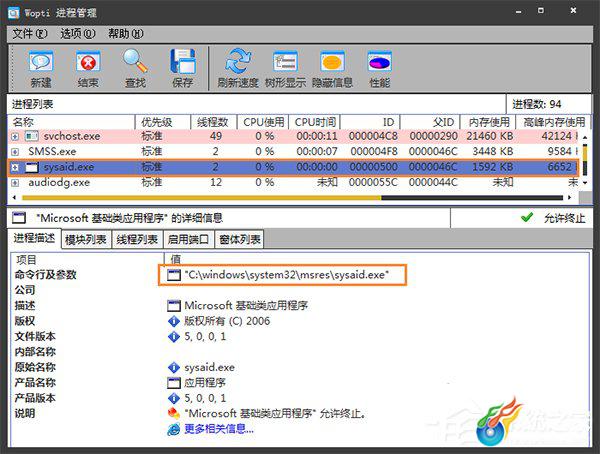Sort by the 名称 column header
The width and height of the screenshot is (600, 454).
point(72,122)
